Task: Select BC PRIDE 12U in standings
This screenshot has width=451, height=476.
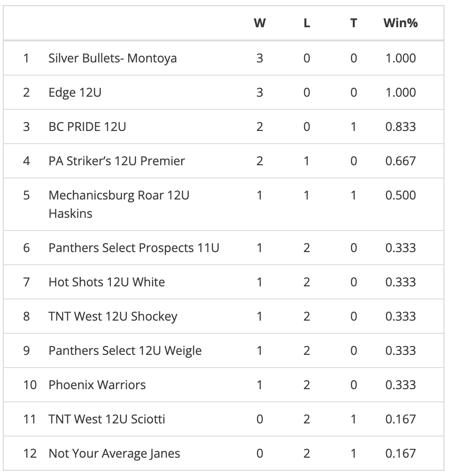Action: (x=87, y=127)
